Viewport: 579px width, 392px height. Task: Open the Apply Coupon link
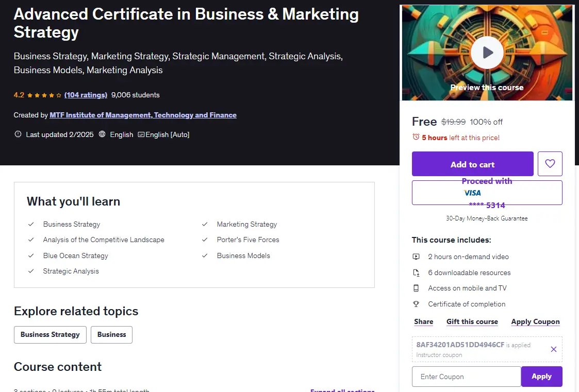point(535,321)
